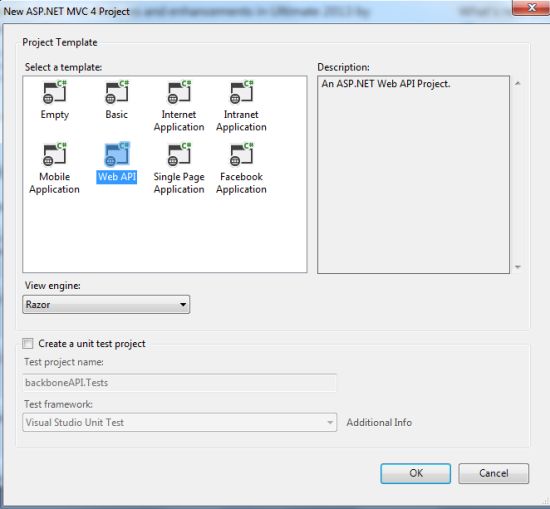Choose the Intranet Application template icon
The height and width of the screenshot is (509, 550).
pos(241,92)
